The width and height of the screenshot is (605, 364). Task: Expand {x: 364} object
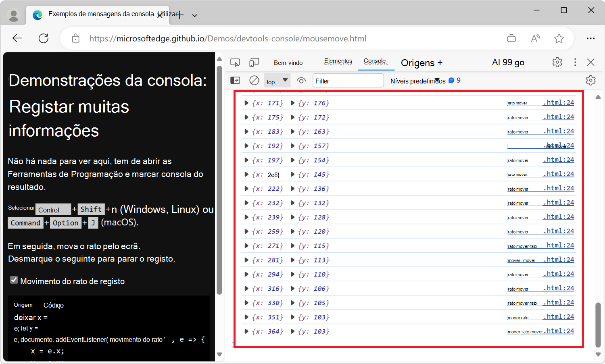[246, 332]
